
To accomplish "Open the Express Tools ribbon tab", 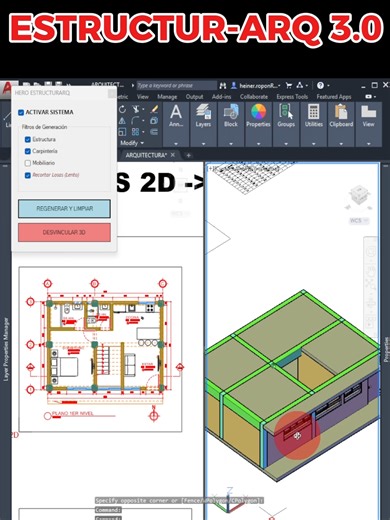I will [292, 97].
